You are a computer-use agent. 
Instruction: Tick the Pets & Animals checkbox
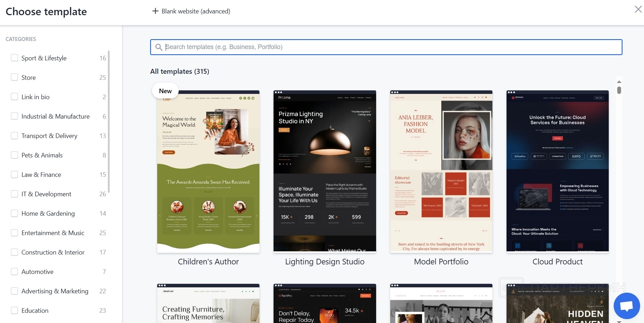[14, 155]
